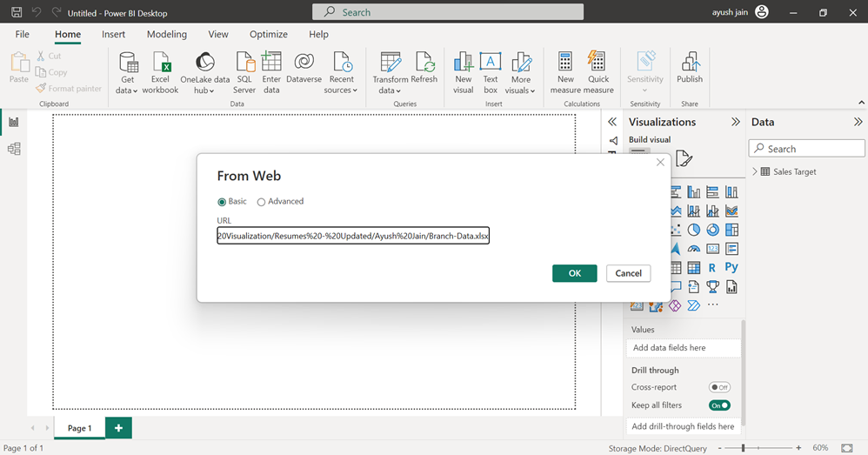This screenshot has height=455, width=868.
Task: Confirm the URL with OK
Action: pos(575,273)
